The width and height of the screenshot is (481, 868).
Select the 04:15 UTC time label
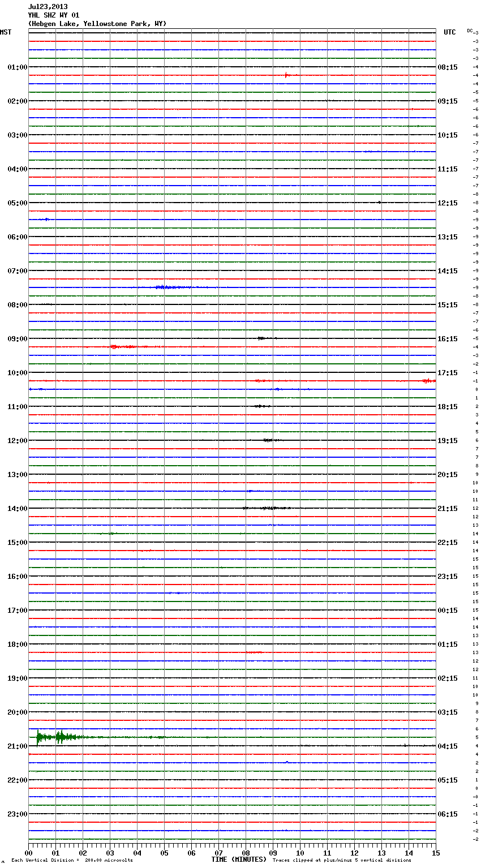coord(448,746)
